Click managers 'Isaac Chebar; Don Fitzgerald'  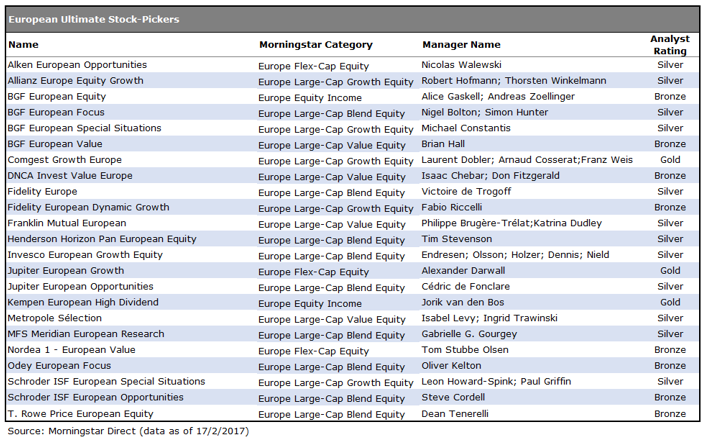pos(490,176)
